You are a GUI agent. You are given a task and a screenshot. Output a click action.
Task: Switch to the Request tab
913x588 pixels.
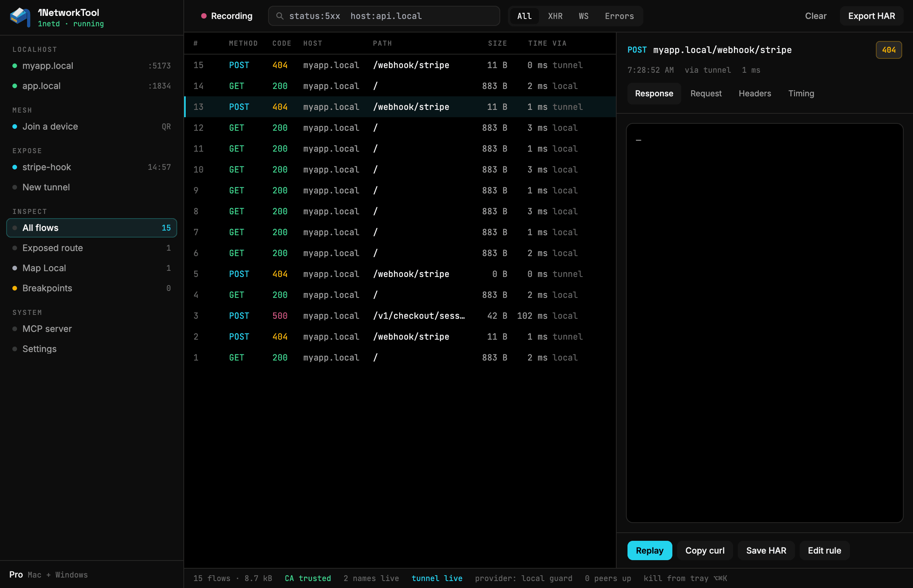pyautogui.click(x=706, y=94)
